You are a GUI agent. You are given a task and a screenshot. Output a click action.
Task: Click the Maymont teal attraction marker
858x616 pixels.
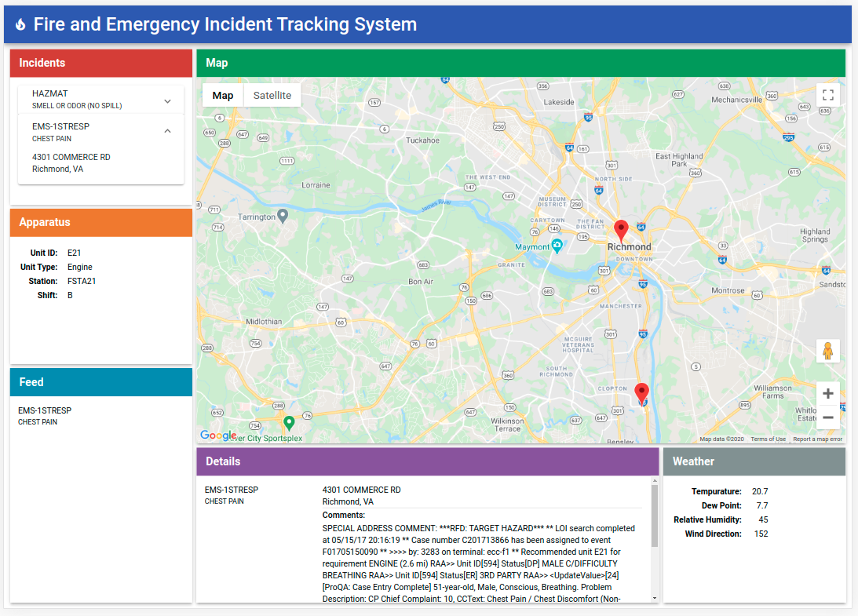tap(557, 245)
